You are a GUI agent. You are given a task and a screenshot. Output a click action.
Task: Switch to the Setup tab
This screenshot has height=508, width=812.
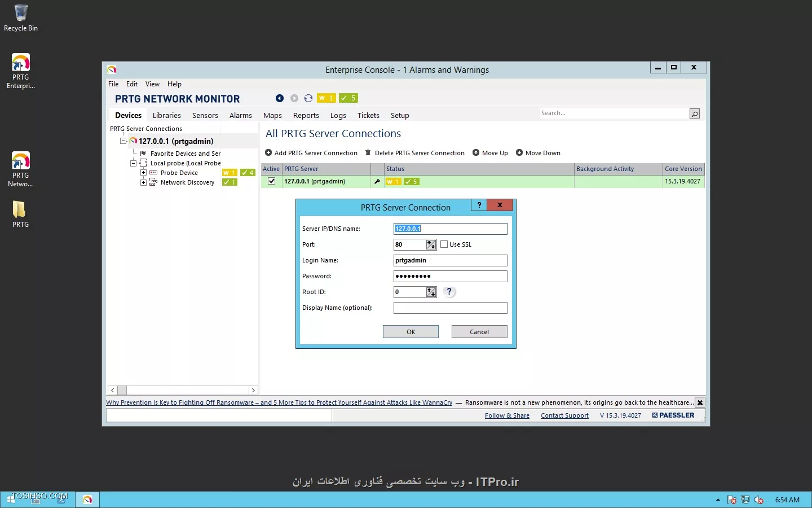(x=400, y=115)
